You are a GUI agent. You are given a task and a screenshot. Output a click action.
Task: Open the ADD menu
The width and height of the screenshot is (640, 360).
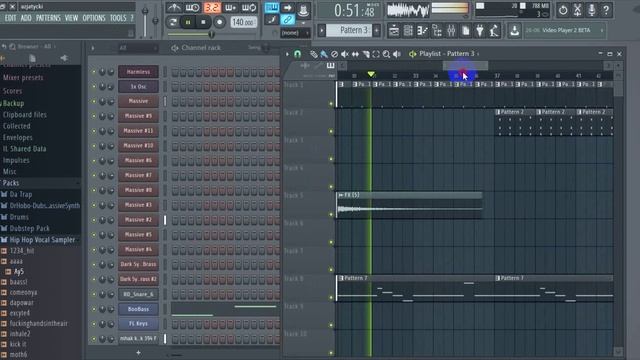[x=26, y=18]
